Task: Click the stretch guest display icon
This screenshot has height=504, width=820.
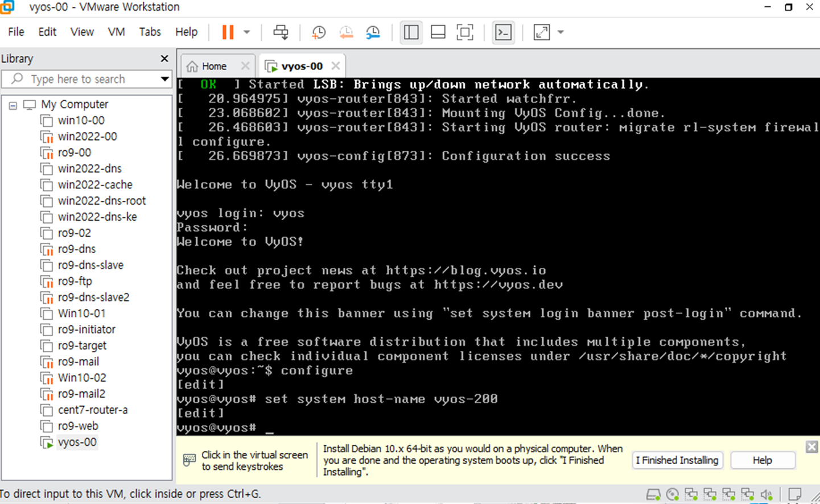Action: [x=542, y=32]
